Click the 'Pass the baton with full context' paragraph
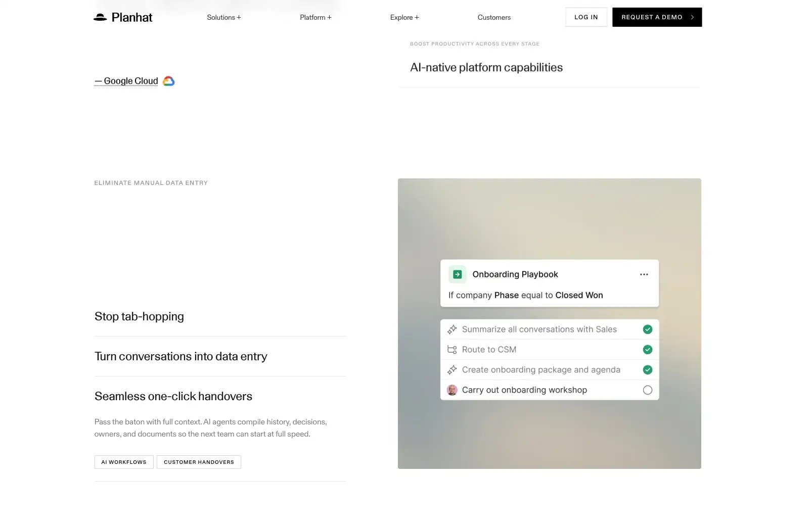Image resolution: width=812 pixels, height=524 pixels. [x=211, y=428]
